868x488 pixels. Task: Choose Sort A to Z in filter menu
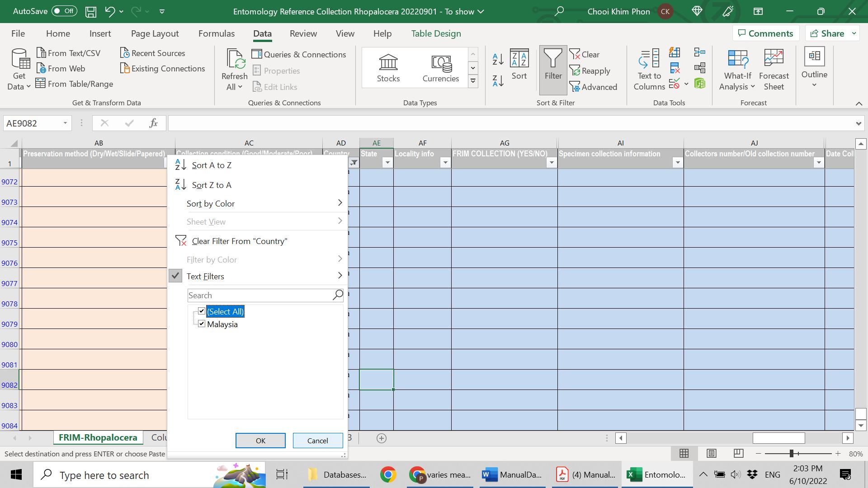tap(257, 165)
